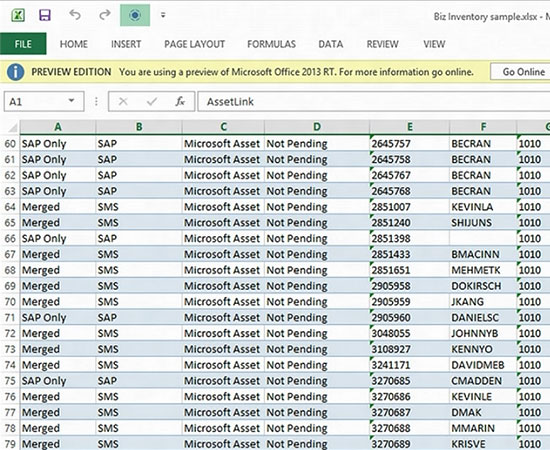Viewport: 550px width, 450px height.
Task: Select cell with 3048055
Action: coord(409,334)
